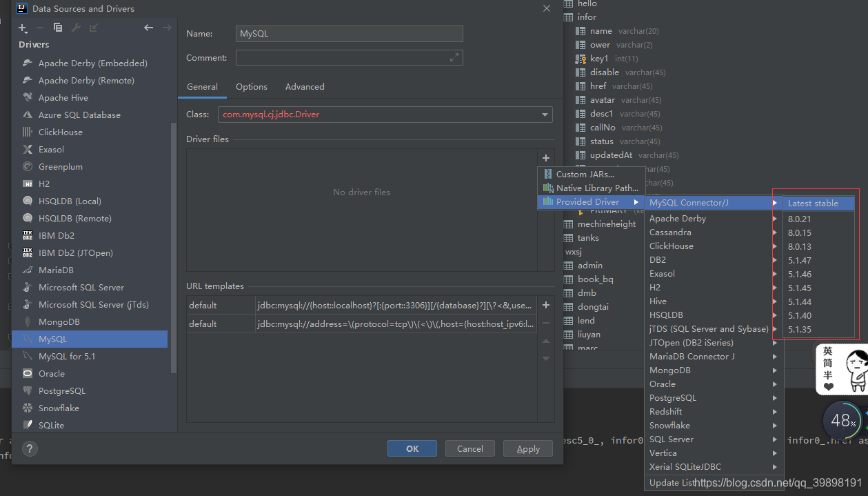Expand PostgreSQL provided driver submenu
Screen dimensions: 868x496
tap(714, 397)
